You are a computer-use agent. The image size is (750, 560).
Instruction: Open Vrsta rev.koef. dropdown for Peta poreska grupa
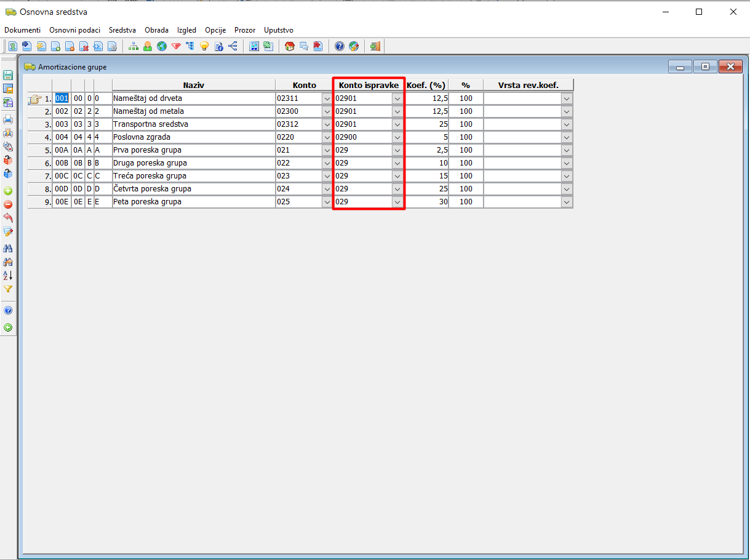(x=566, y=202)
